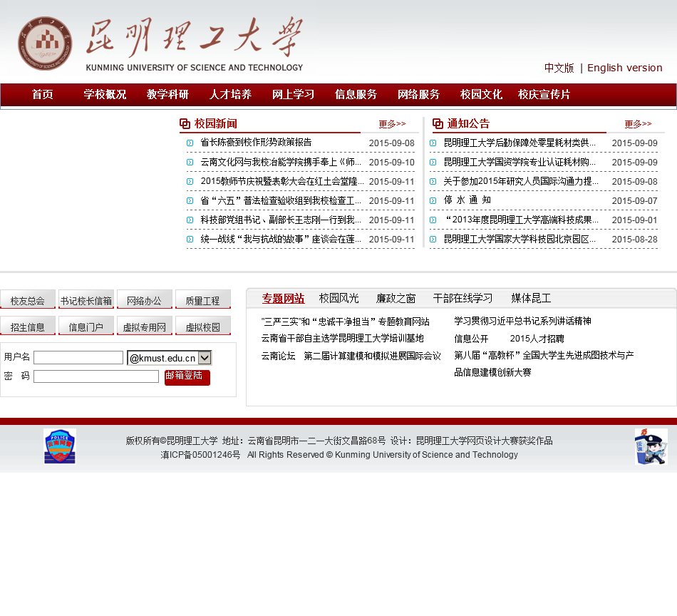677x616 pixels.
Task: Open the 校园文化 menu
Action: tap(482, 94)
